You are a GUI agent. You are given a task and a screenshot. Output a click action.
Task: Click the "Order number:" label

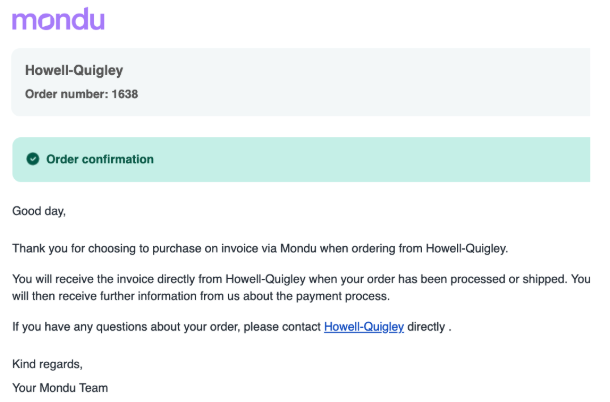[x=62, y=95]
